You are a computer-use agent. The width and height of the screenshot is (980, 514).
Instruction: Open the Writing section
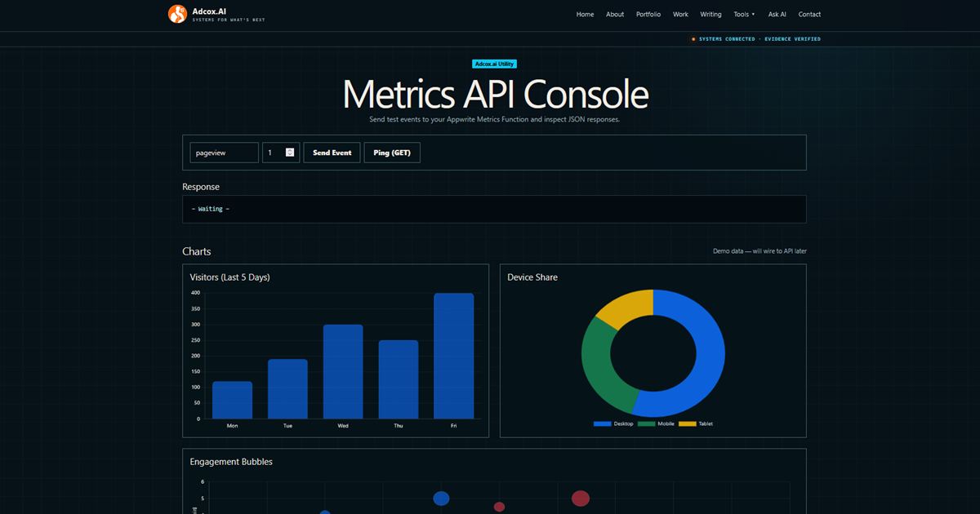click(710, 14)
